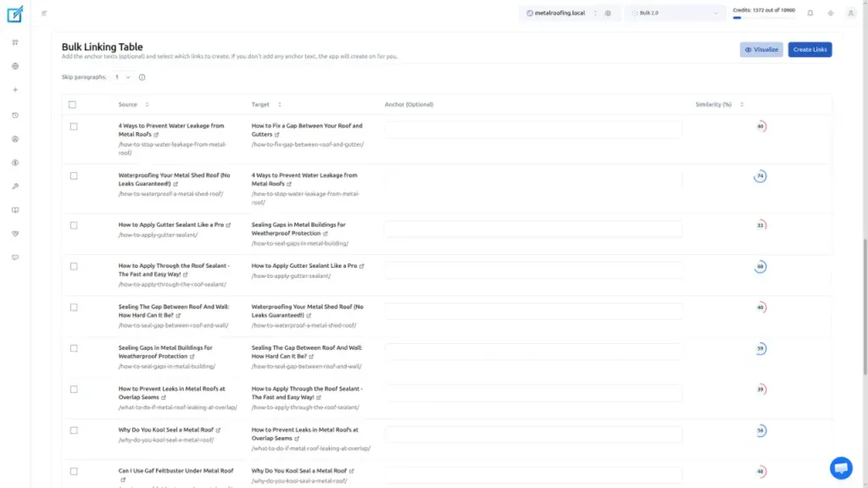This screenshot has width=868, height=488.
Task: Tick the checkbox for the Gutter Sealant row
Action: [x=73, y=225]
